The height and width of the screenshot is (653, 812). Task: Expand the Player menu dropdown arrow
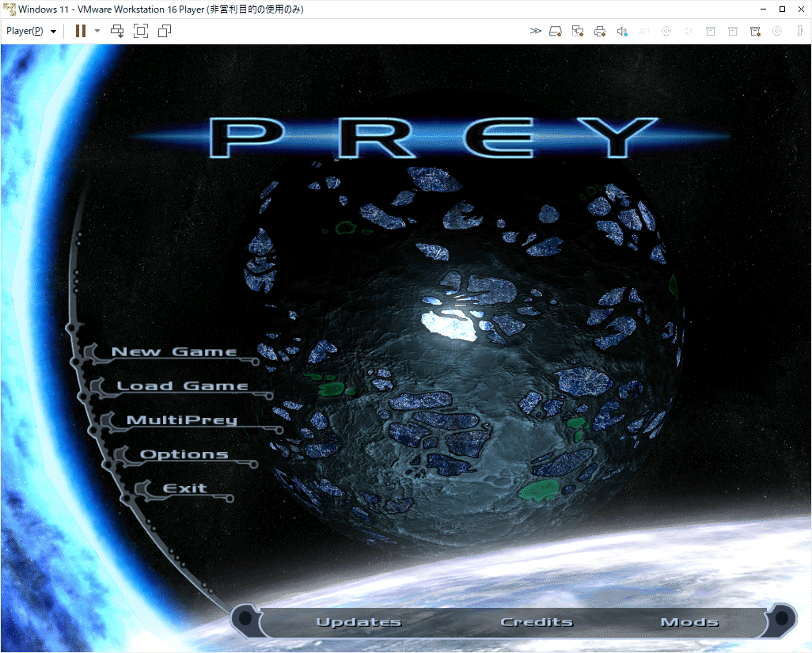click(53, 32)
